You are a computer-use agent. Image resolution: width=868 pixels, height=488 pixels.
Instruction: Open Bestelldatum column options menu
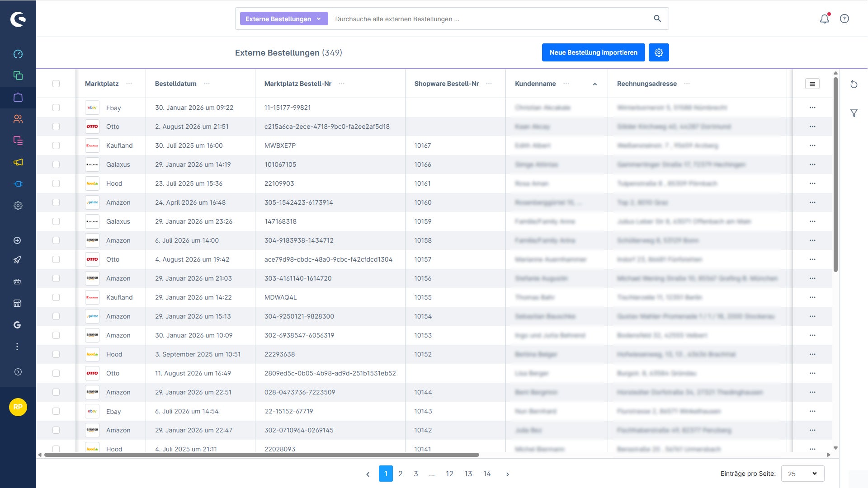click(207, 84)
